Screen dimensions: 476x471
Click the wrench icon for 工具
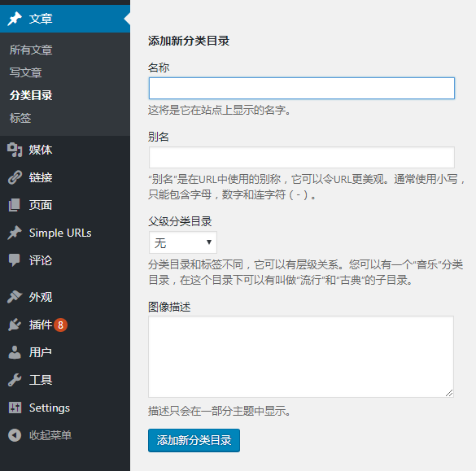(x=15, y=380)
